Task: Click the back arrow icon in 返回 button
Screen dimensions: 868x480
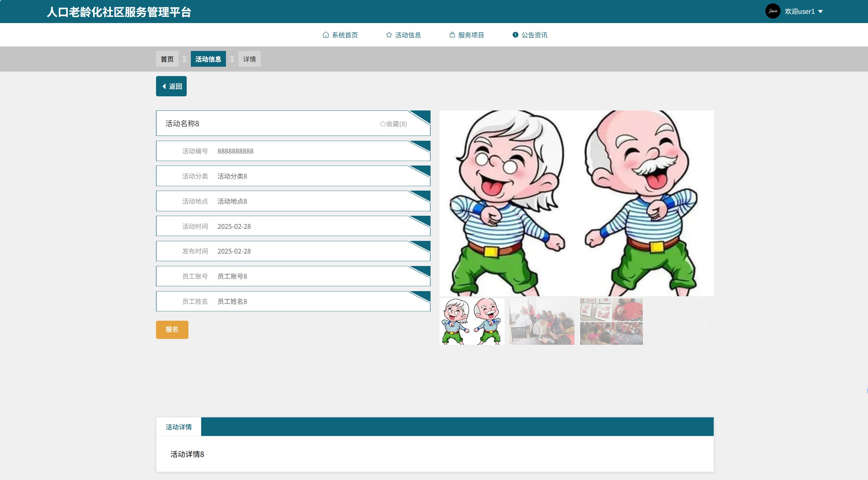Action: (x=164, y=86)
